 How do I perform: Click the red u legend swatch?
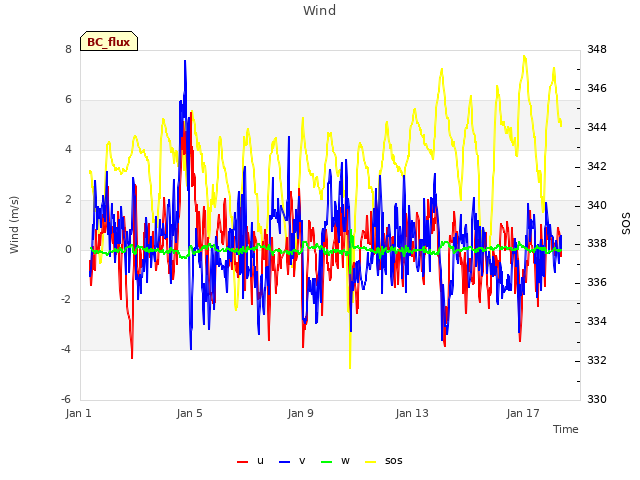pos(242,462)
